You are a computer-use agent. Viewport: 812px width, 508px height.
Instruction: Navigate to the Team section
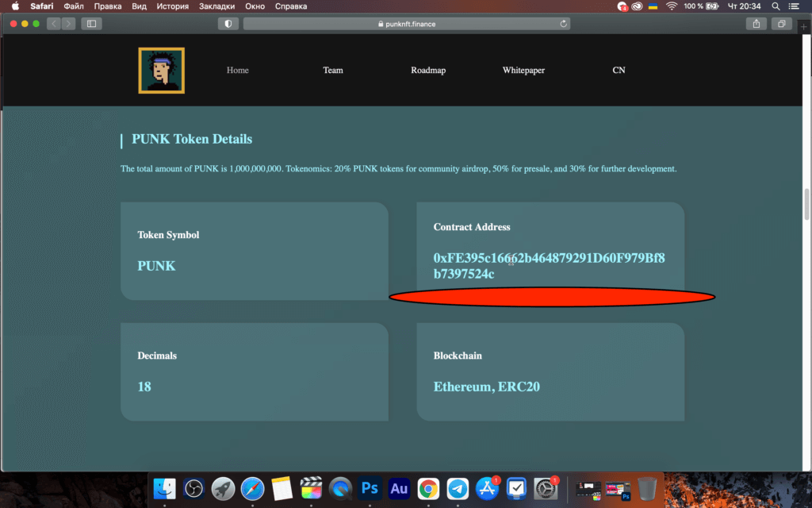point(333,71)
